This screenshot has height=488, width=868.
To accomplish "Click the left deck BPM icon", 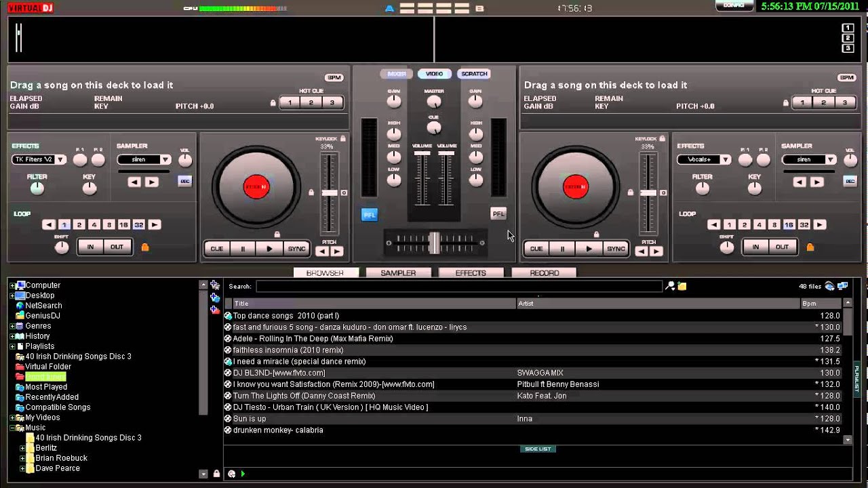I will pyautogui.click(x=334, y=77).
